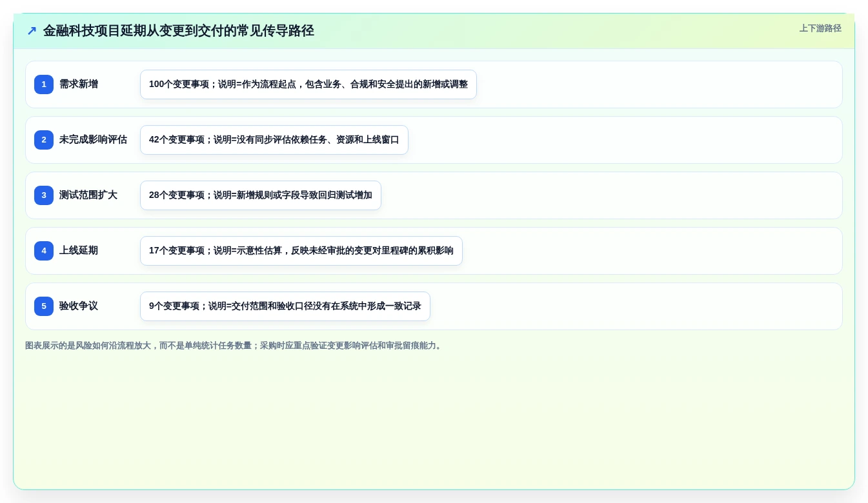Click the 上下游路径 label in the header
The height and width of the screenshot is (503, 868).
pos(820,28)
